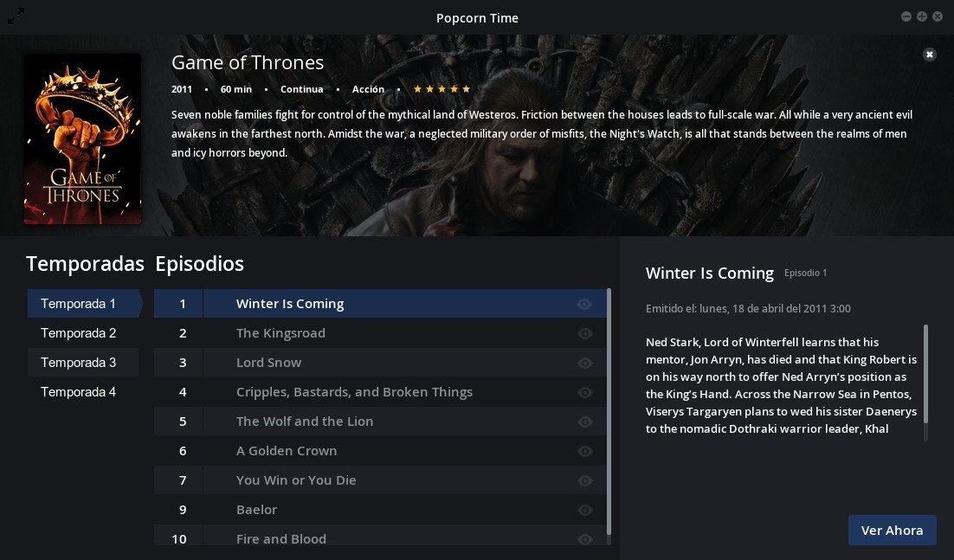Select the episode The Wolf and the Lion
The width and height of the screenshot is (954, 560).
click(305, 422)
